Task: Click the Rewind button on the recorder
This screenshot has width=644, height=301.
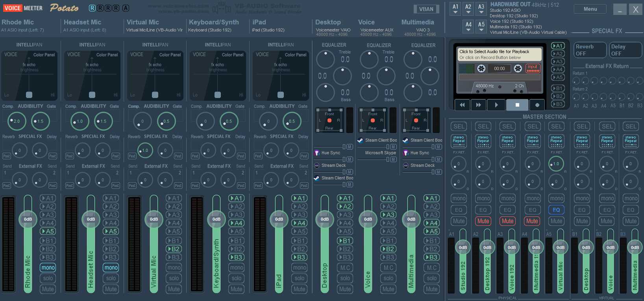Action: (462, 105)
